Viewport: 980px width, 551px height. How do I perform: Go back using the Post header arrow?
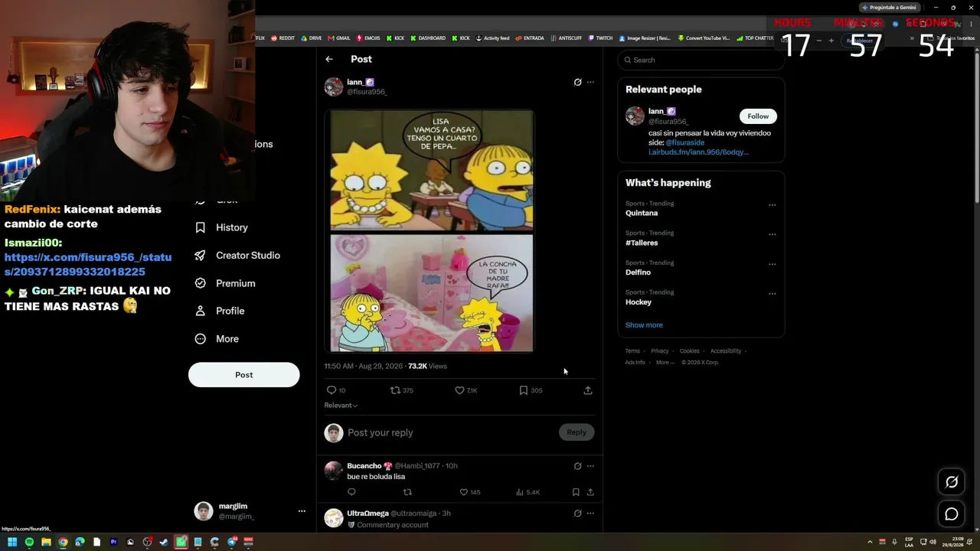[x=329, y=59]
